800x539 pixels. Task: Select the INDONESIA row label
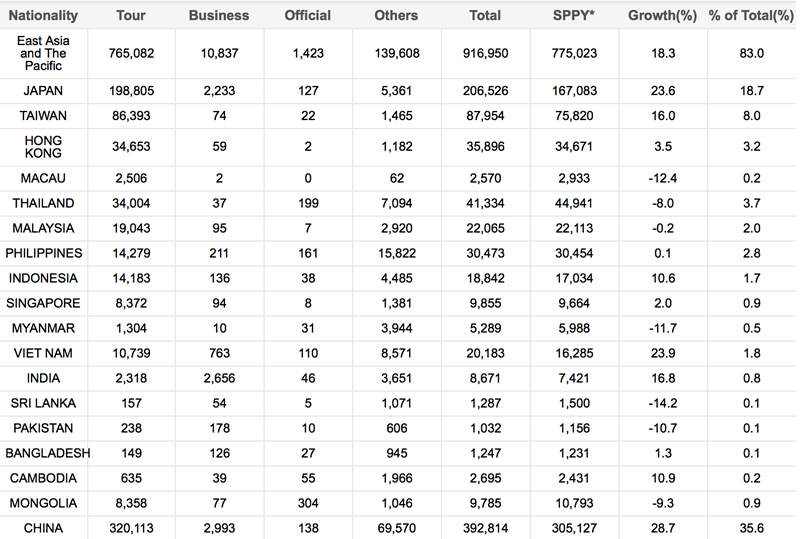pos(43,278)
